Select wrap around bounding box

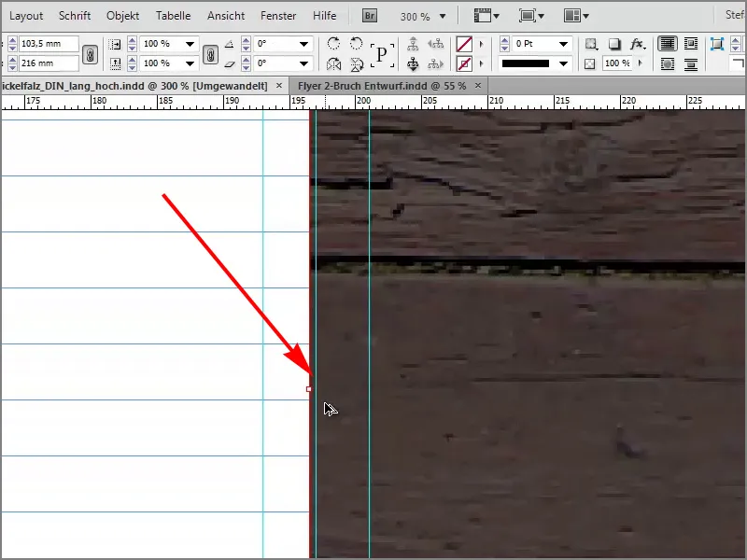pyautogui.click(x=690, y=44)
